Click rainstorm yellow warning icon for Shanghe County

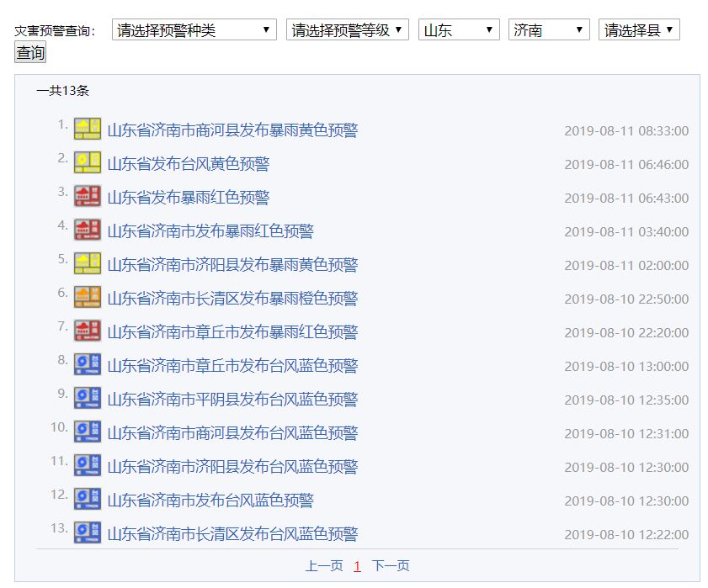88,129
